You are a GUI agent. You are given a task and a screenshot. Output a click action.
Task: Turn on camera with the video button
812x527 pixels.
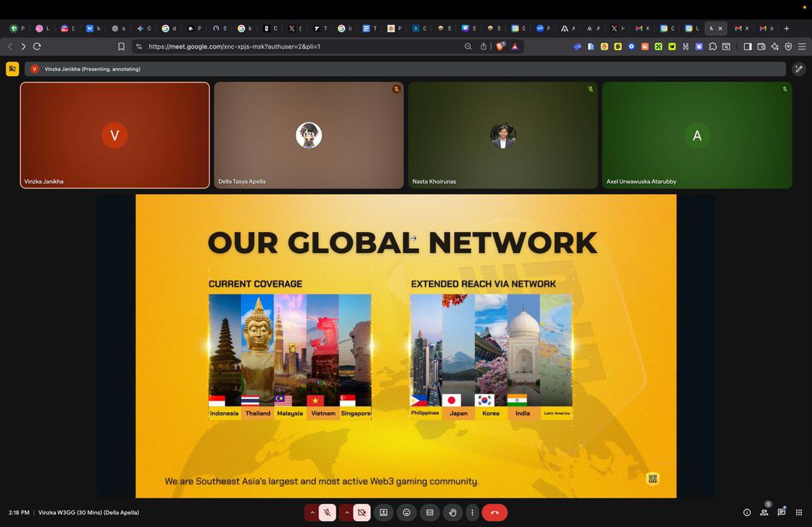tap(361, 513)
